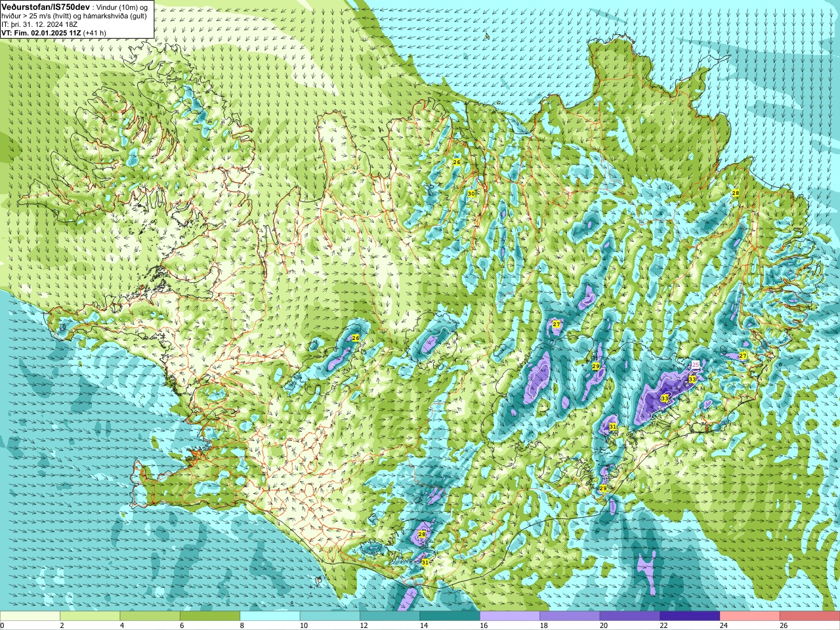The height and width of the screenshot is (630, 840).
Task: Click the legend tick label 2
Action: click(62, 625)
